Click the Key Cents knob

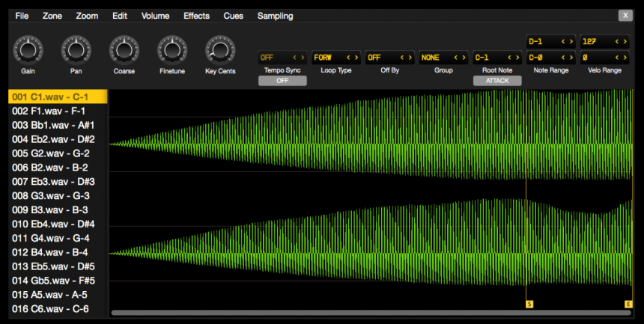click(x=219, y=50)
